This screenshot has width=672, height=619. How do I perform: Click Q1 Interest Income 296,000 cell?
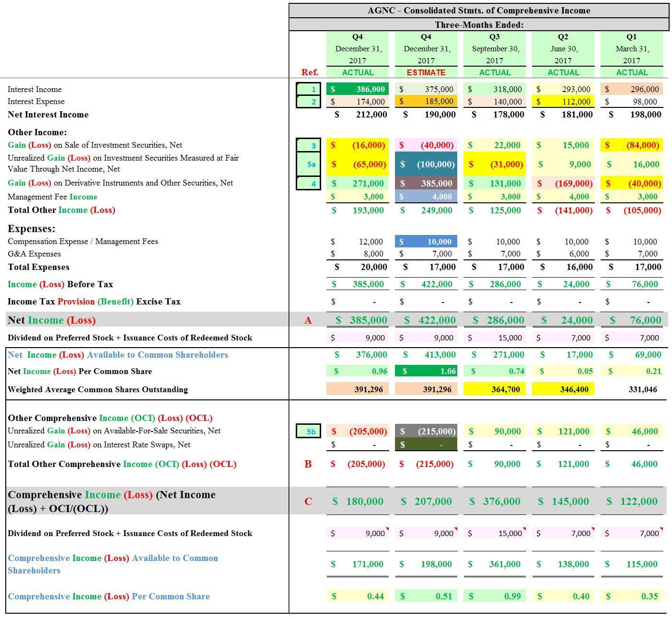632,89
